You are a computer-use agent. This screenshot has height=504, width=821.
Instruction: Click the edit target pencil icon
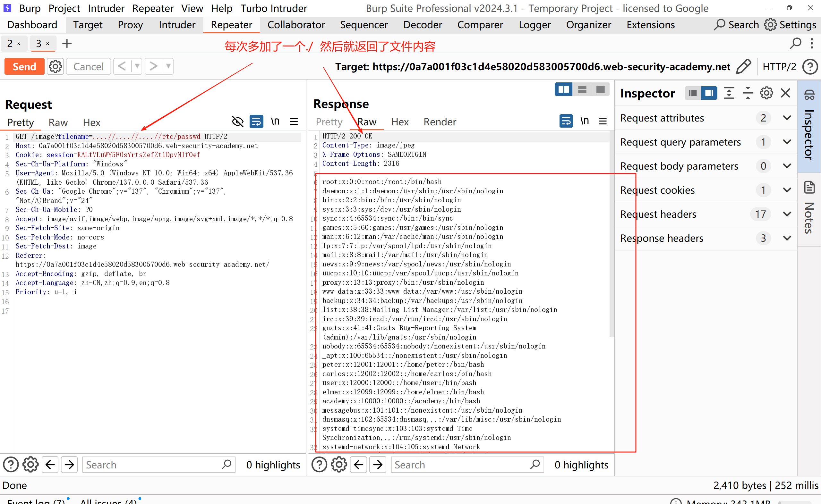click(x=743, y=67)
